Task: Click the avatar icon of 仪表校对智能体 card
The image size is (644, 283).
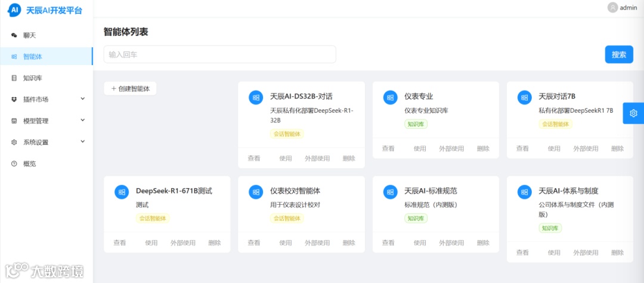Action: tap(256, 192)
